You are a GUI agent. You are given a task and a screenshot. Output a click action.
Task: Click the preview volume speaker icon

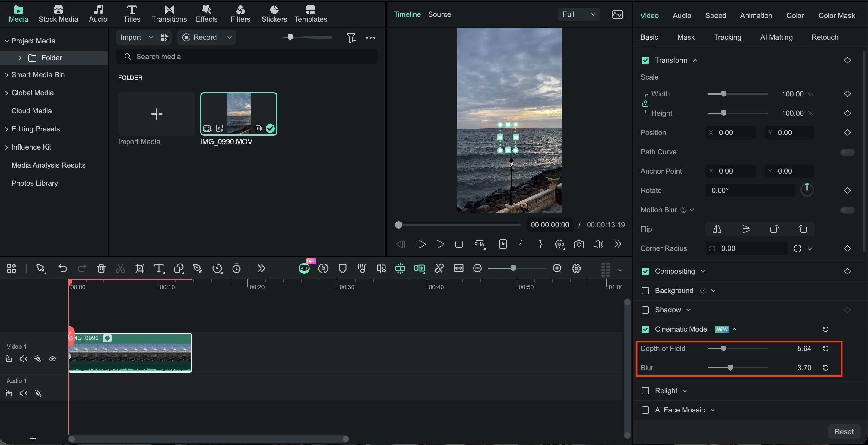point(598,244)
